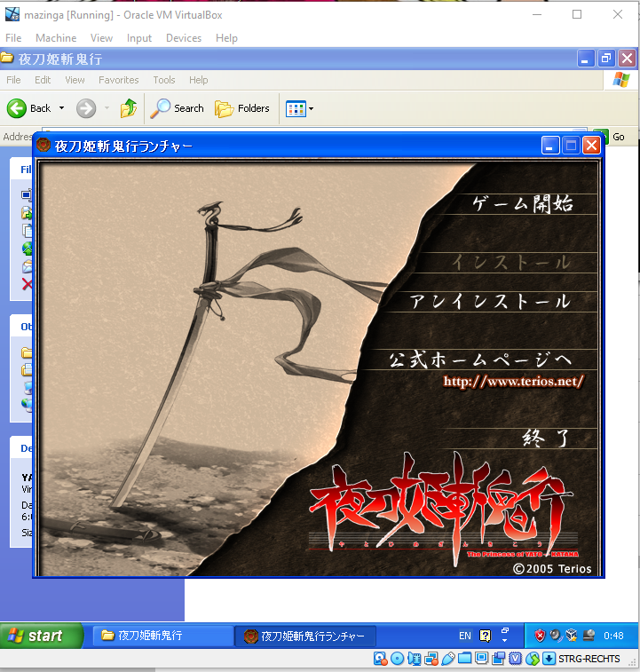The image size is (640, 672).
Task: Open Explorer Help menu
Action: click(199, 80)
